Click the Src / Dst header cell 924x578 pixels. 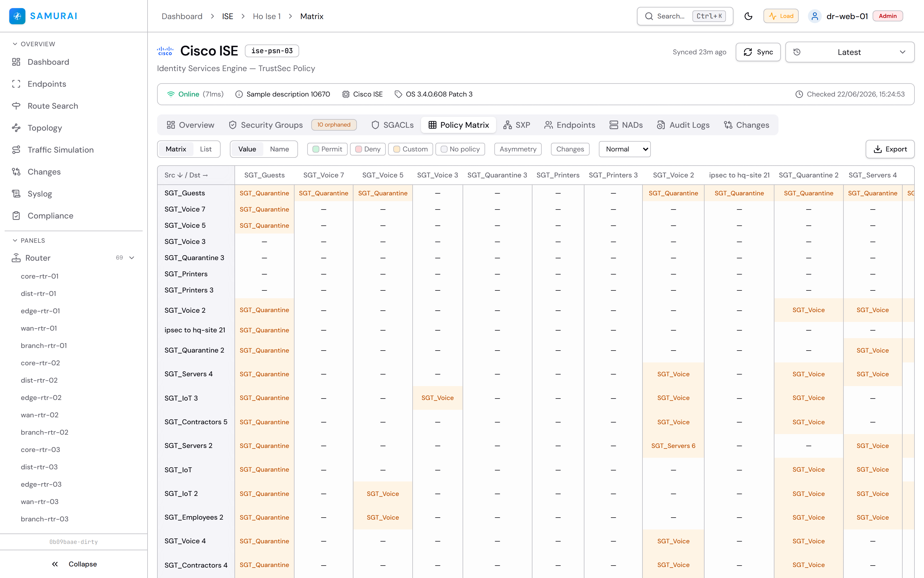[x=196, y=175]
